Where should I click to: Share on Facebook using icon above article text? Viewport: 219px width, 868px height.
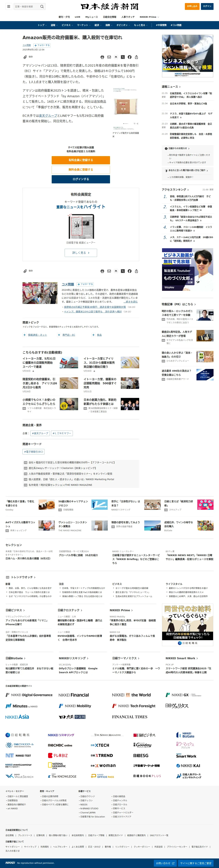(130, 57)
